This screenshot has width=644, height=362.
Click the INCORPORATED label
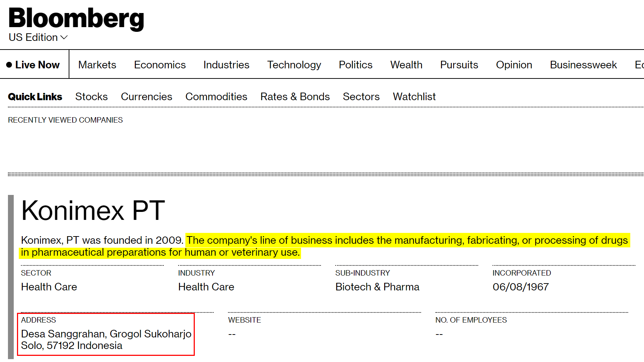(521, 273)
